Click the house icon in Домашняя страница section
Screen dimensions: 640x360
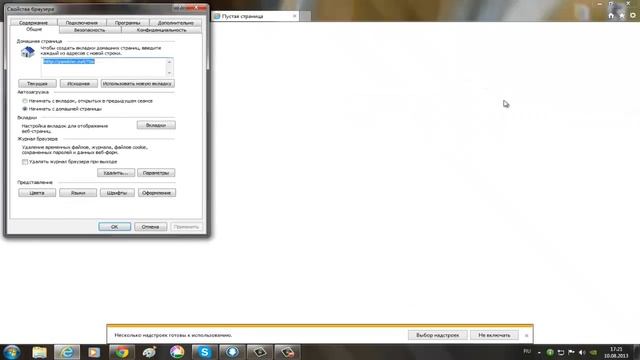coord(27,52)
